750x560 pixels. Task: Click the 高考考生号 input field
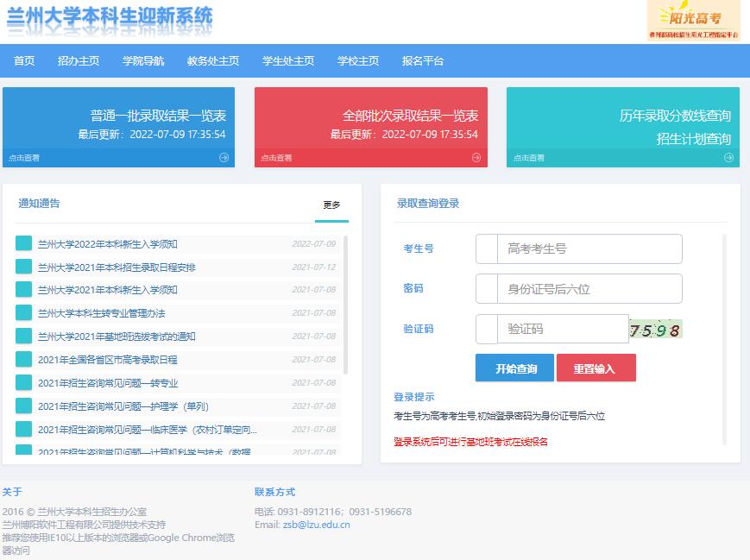click(589, 249)
